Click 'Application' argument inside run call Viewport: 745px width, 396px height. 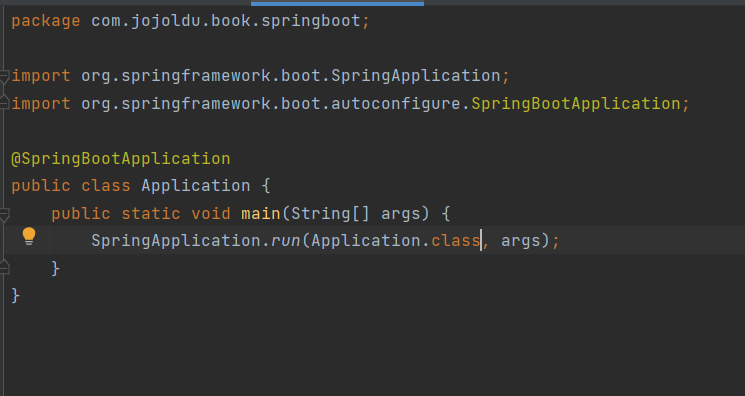coord(366,241)
